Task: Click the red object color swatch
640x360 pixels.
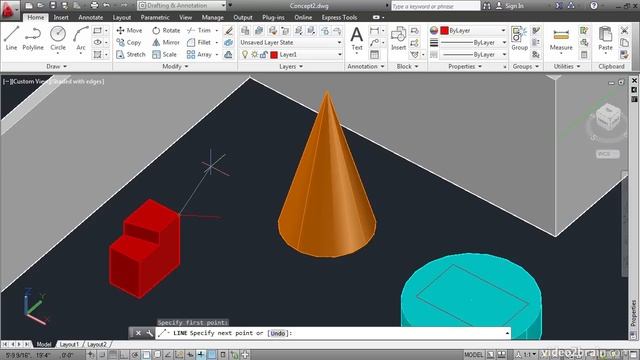Action: 444,31
